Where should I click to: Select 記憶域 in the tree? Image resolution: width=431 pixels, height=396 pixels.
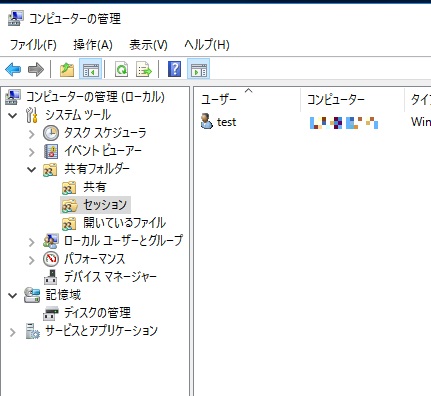(x=63, y=295)
